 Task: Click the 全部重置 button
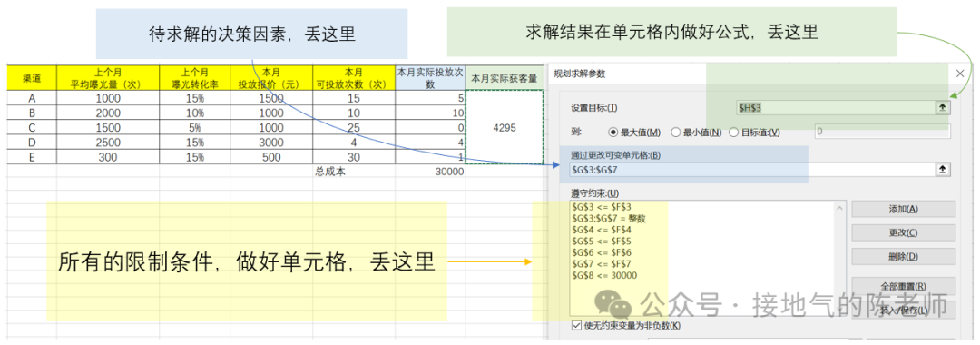[x=903, y=286]
